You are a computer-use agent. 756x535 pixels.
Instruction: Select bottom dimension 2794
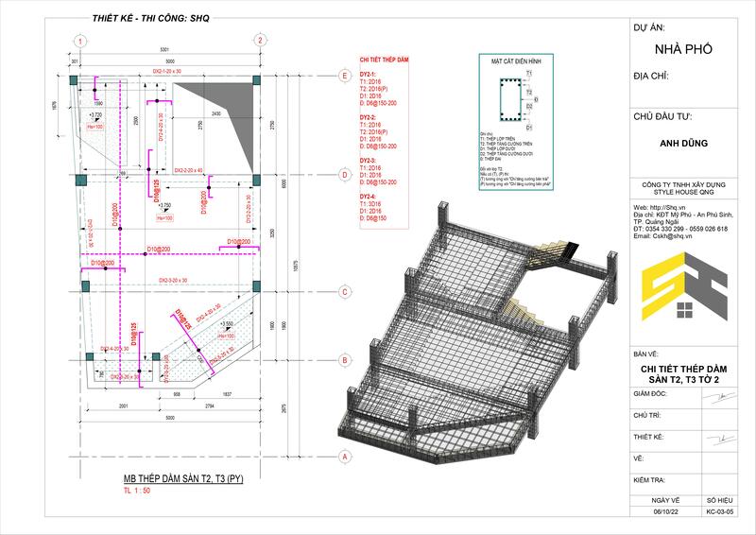(210, 406)
